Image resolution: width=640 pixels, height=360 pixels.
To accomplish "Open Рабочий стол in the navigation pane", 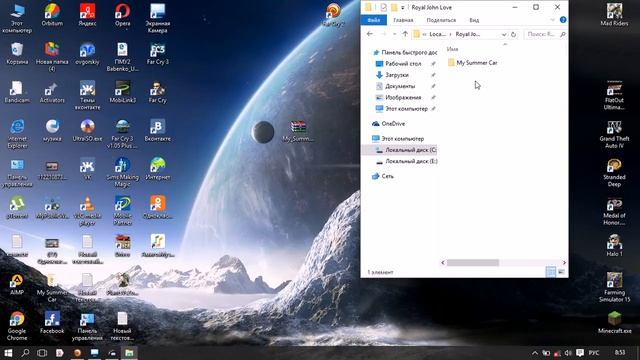I will click(x=398, y=64).
